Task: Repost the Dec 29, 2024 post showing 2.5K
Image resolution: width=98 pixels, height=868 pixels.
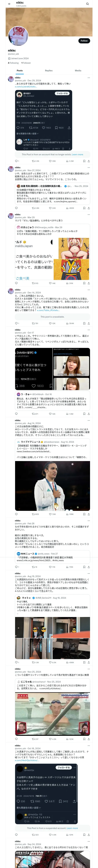Action: point(35,161)
